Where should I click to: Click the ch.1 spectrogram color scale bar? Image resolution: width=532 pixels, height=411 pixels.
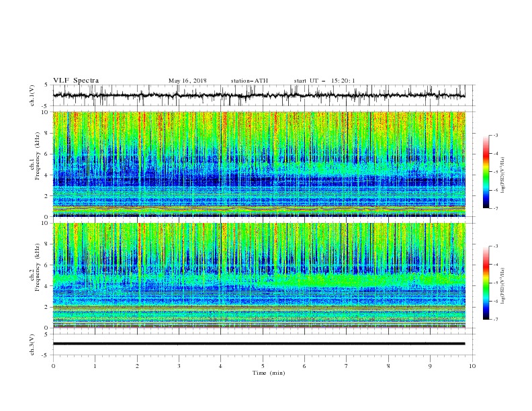point(486,171)
